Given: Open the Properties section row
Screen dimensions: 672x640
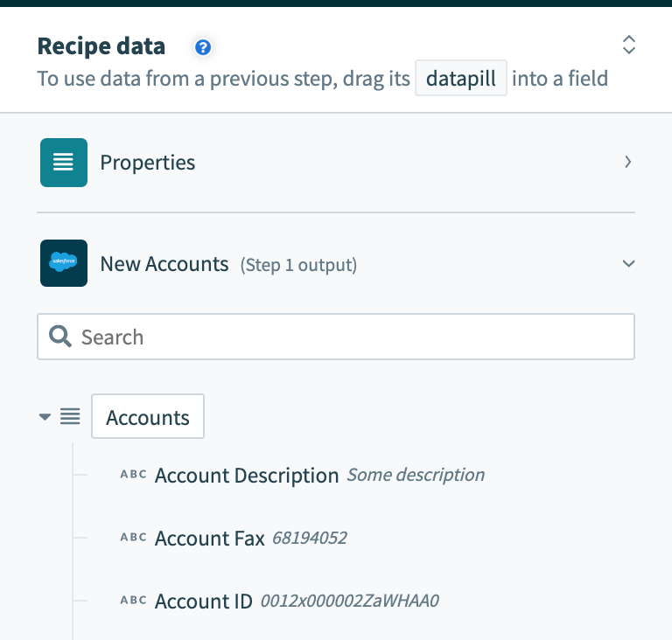Looking at the screenshot, I should click(336, 163).
